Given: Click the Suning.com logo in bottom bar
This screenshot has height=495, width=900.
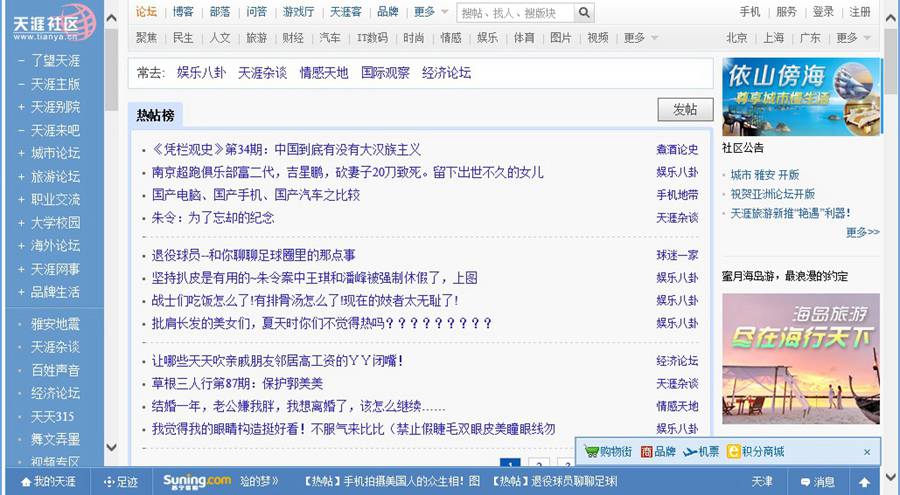Looking at the screenshot, I should [197, 482].
